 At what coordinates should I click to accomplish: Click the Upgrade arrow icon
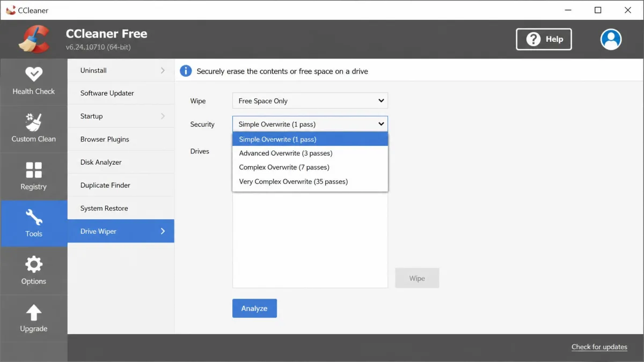[33, 312]
